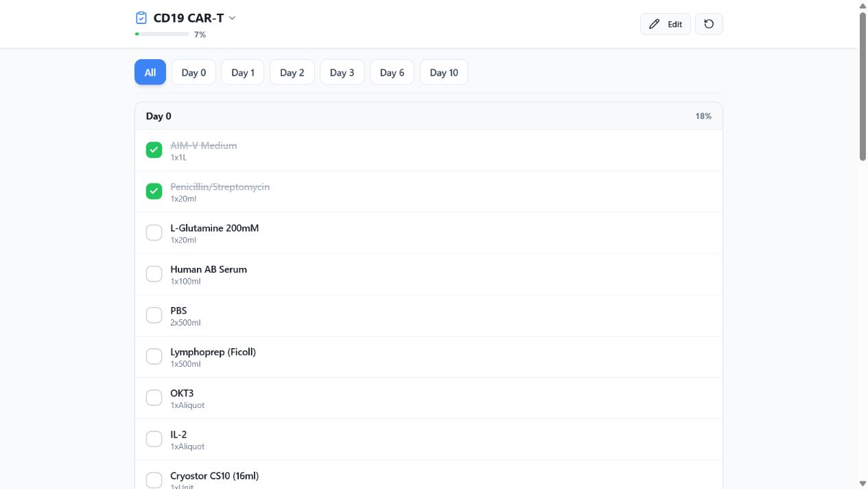Click the OKT3 item name

pyautogui.click(x=182, y=393)
